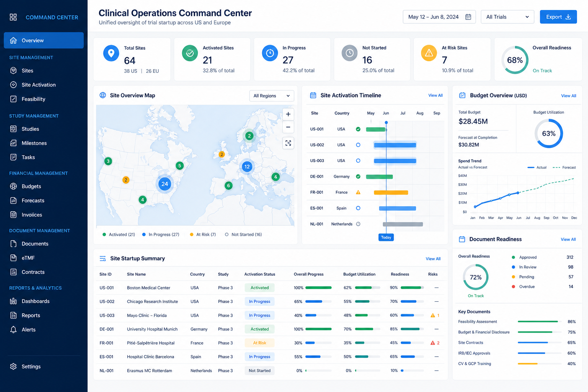
Task: Open the Invoices icon in sidebar
Action: 13,215
